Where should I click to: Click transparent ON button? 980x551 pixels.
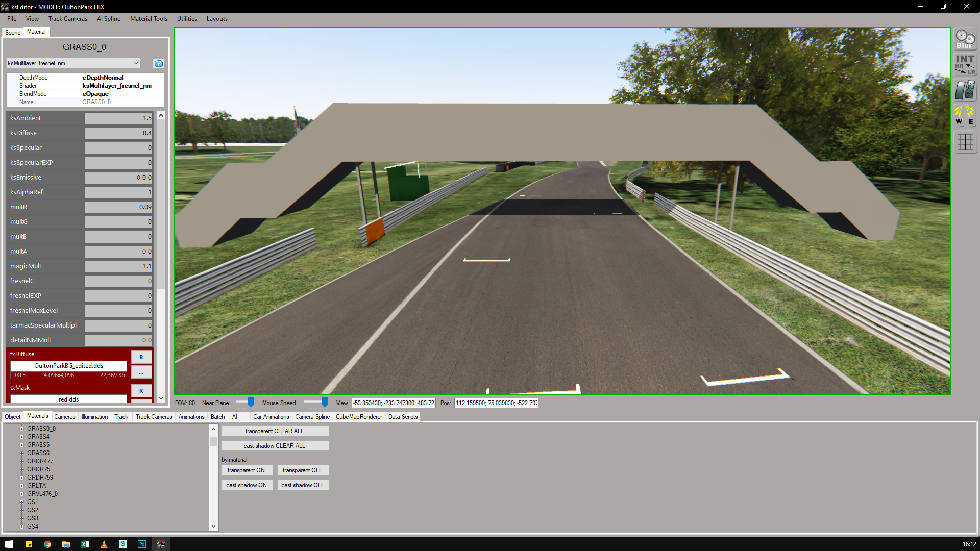pos(247,470)
